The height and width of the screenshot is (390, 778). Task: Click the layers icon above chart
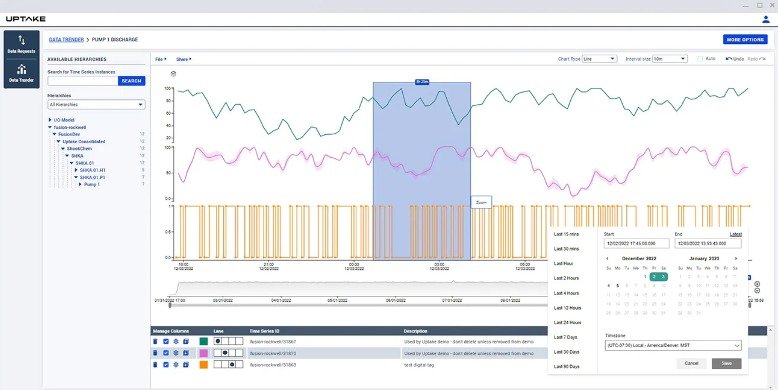click(173, 73)
